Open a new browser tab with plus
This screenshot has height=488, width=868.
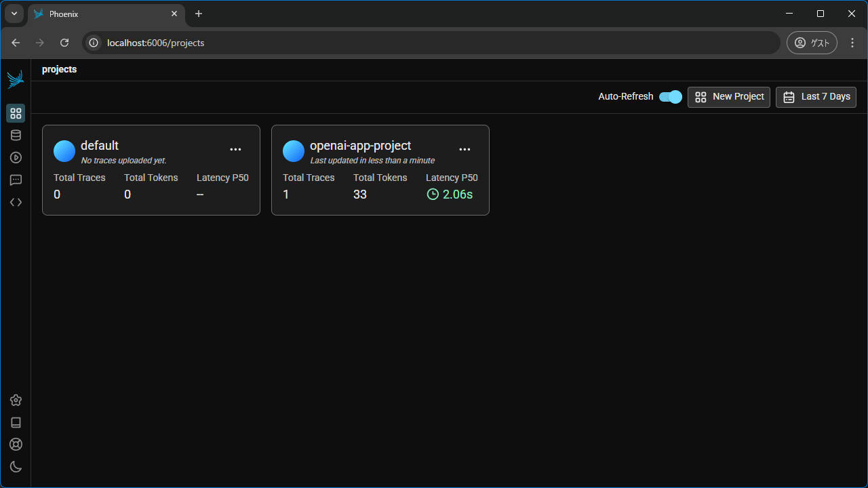coord(199,14)
